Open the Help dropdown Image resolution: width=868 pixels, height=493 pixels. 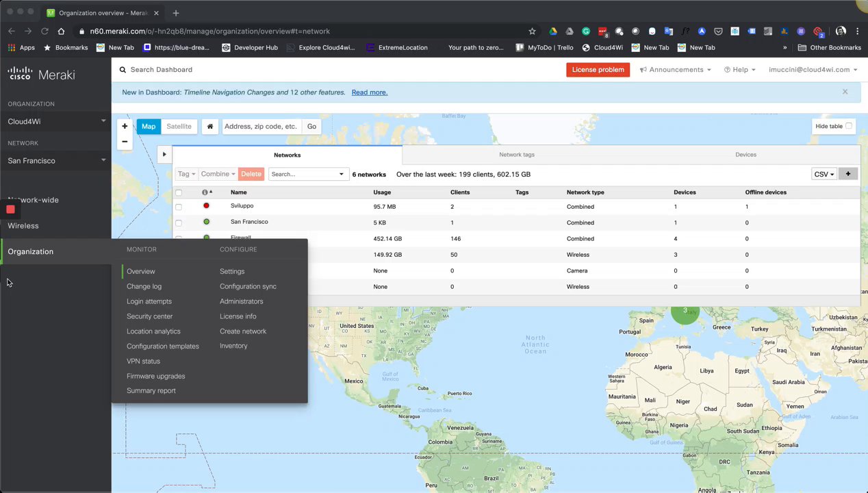coord(740,70)
